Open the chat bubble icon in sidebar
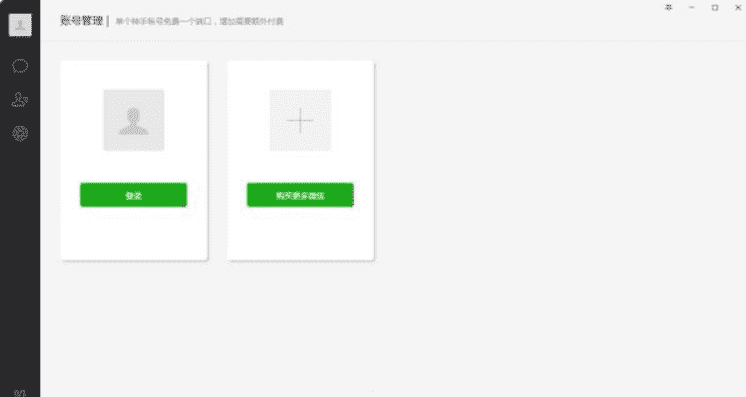This screenshot has height=397, width=746. tap(20, 66)
